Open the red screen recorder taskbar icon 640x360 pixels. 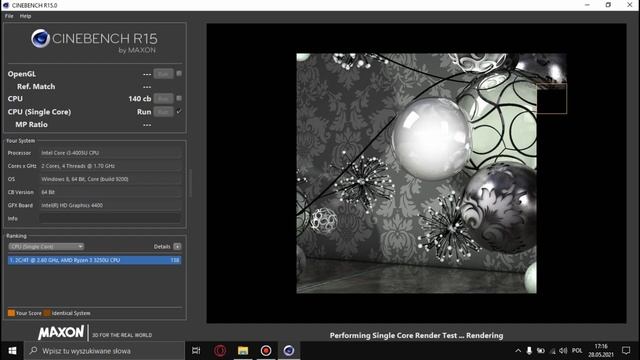point(266,351)
